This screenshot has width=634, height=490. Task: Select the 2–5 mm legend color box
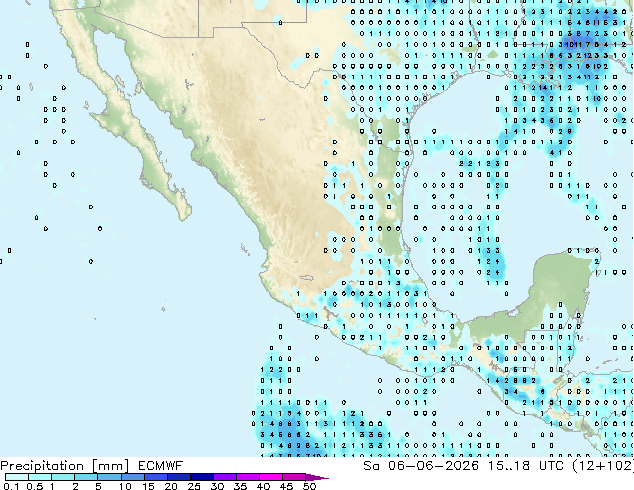[86, 477]
